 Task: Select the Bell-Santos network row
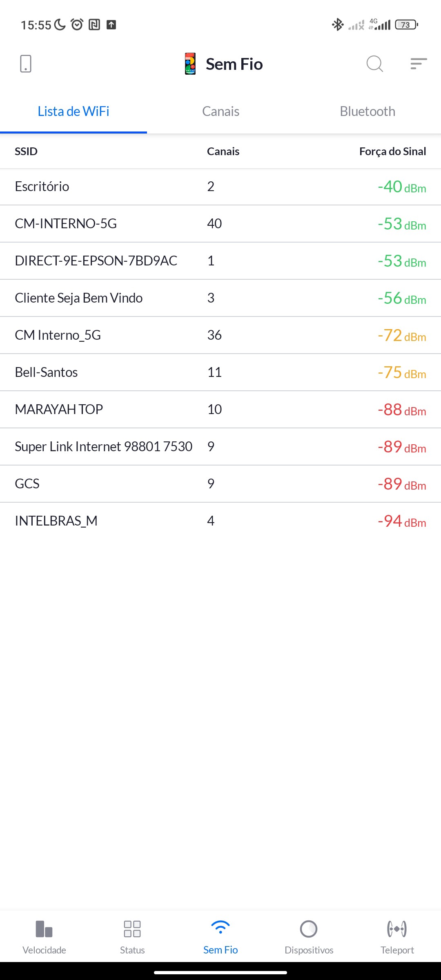[220, 372]
